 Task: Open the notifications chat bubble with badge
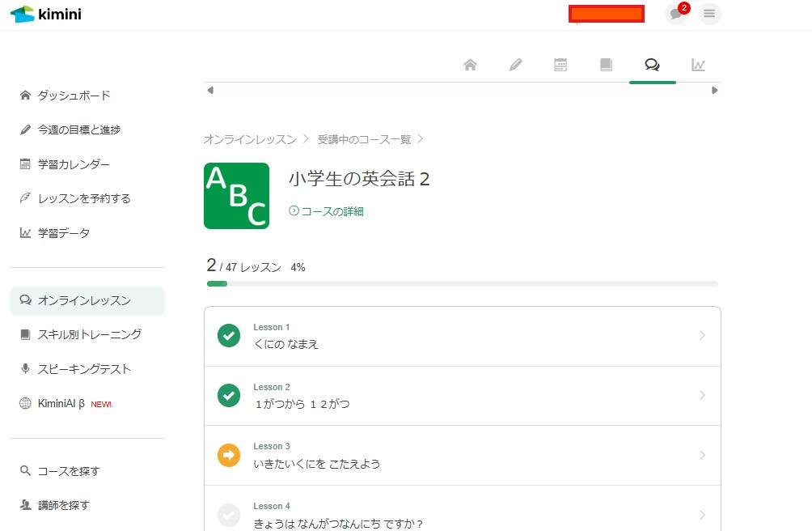[676, 14]
